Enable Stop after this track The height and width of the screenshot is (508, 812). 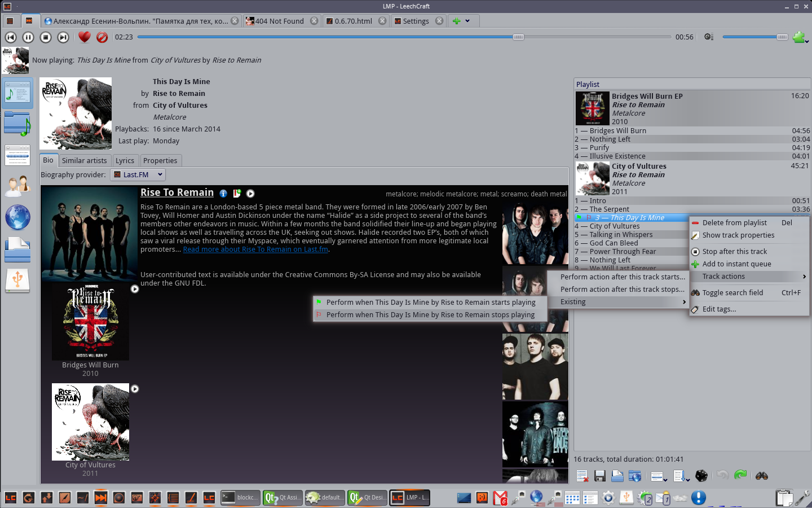pyautogui.click(x=749, y=252)
